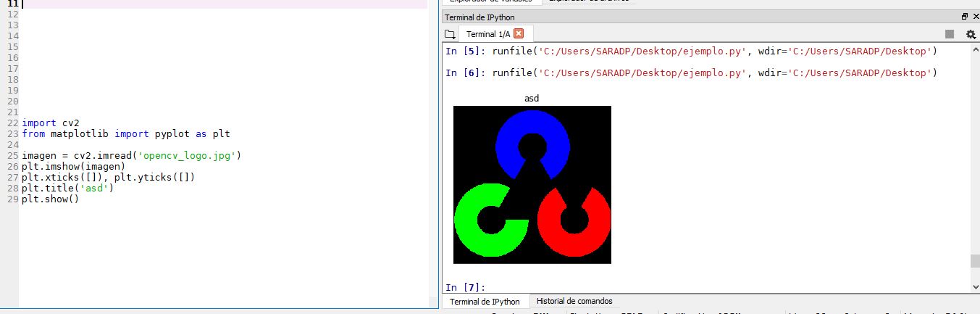Click line number 25 in editor margin
Screen dimensions: 980x314
tap(12, 155)
